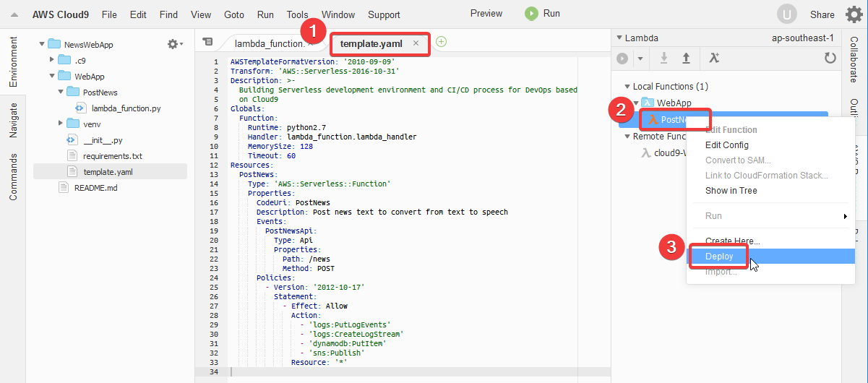Open the Goto menu

pyautogui.click(x=234, y=14)
